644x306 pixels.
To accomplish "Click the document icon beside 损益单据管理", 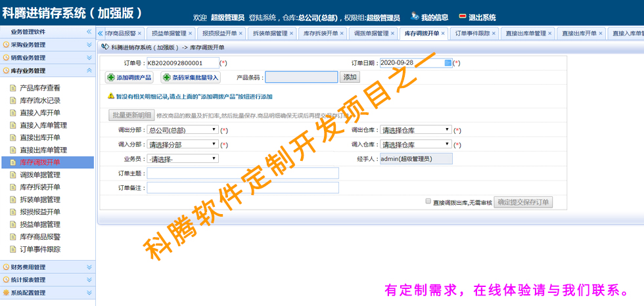I will pos(12,225).
